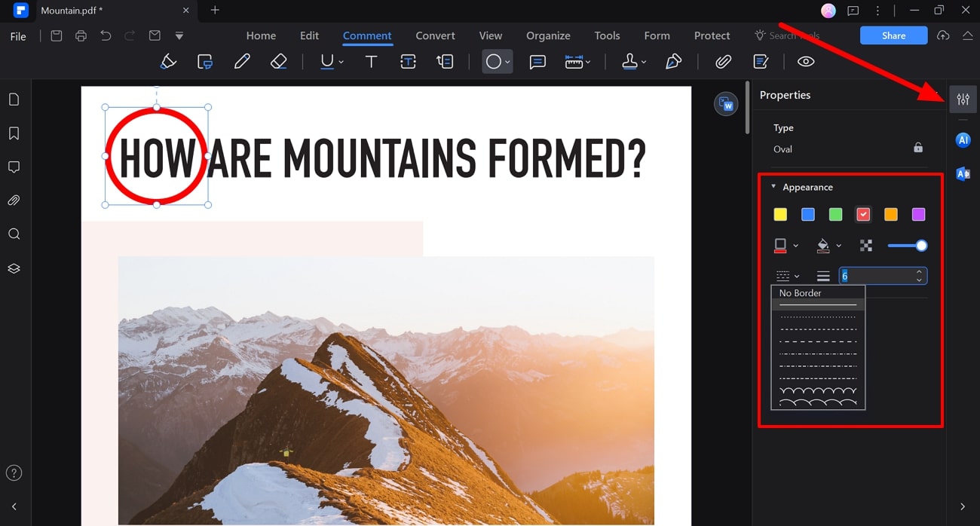Send the document by email icon

(x=155, y=35)
